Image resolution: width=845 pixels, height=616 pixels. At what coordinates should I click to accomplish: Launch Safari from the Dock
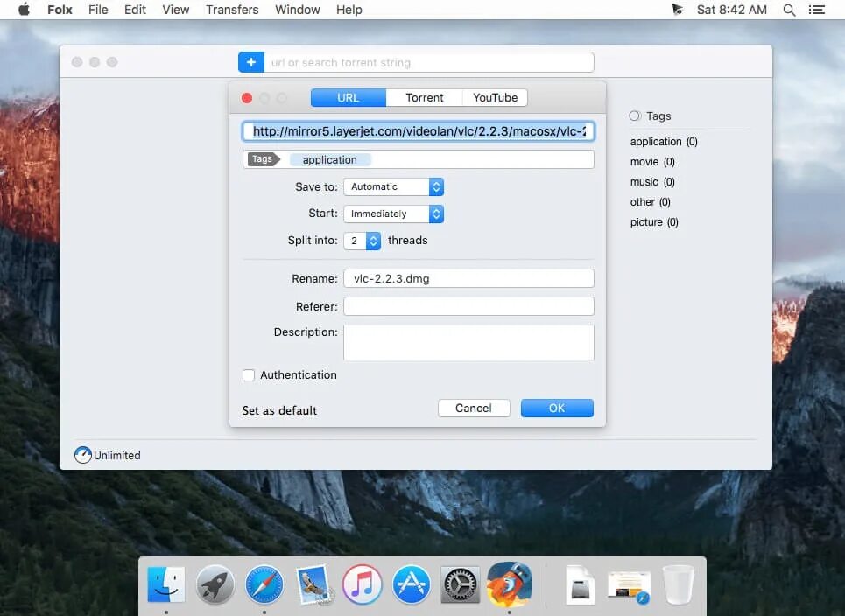[x=264, y=584]
